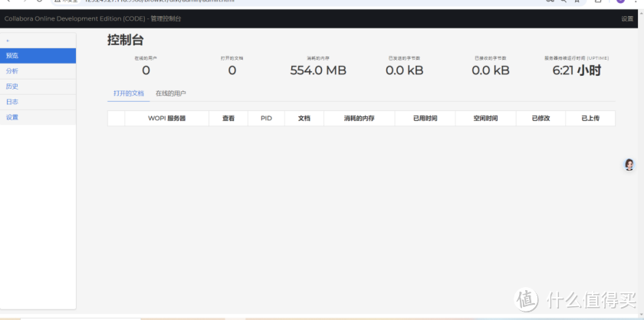
Task: Open the 分析 sidebar section
Action: click(x=38, y=71)
